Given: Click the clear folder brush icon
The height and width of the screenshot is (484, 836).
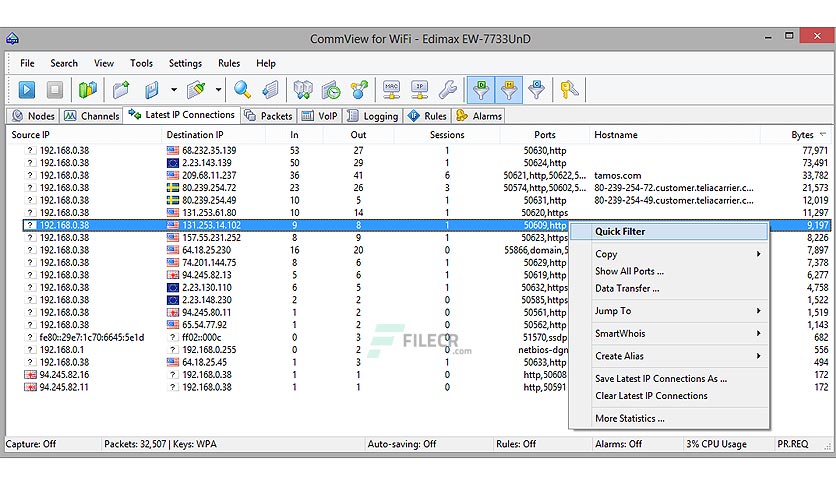Looking at the screenshot, I should [196, 90].
